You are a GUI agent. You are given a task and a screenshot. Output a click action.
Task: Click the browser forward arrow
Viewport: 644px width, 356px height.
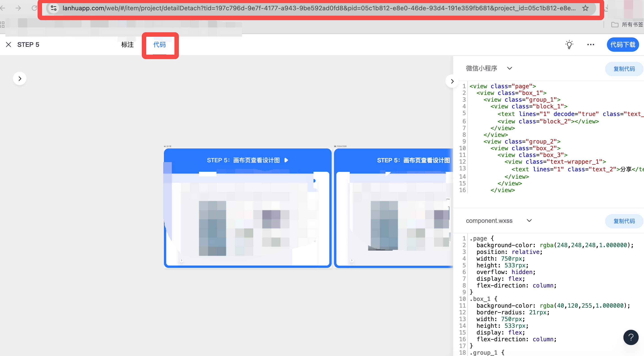(18, 8)
